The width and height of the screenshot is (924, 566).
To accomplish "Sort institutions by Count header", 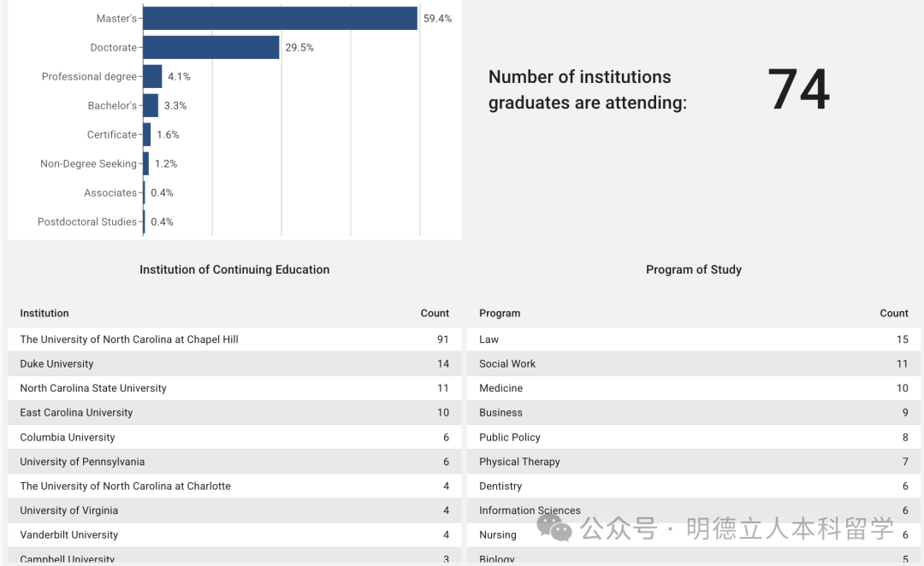I will click(435, 313).
